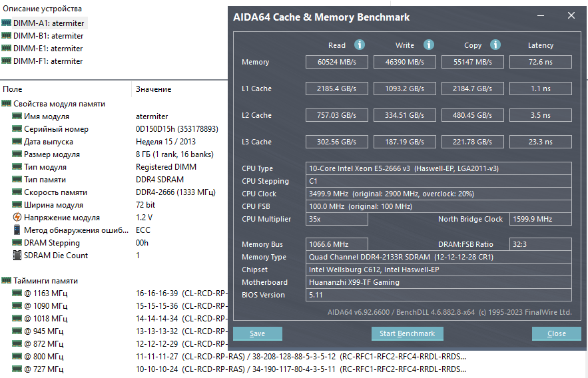Click the Memory Latency value 72.6 ns

tap(540, 62)
